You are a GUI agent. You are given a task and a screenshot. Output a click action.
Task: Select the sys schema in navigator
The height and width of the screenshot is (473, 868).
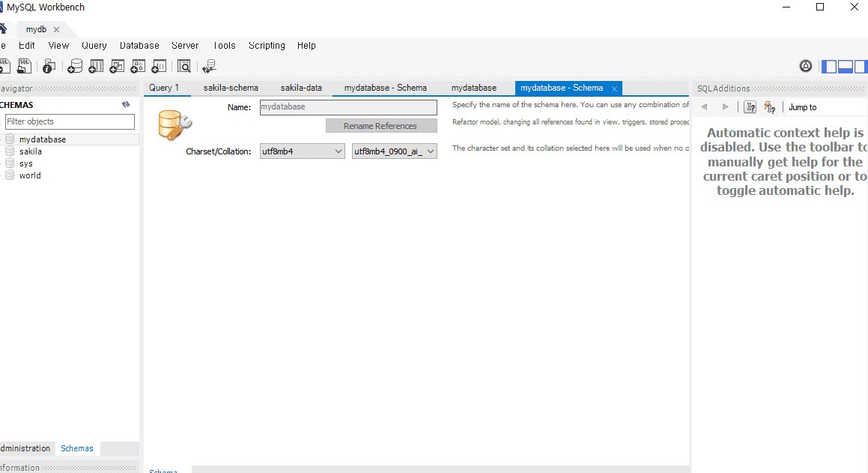coord(26,163)
